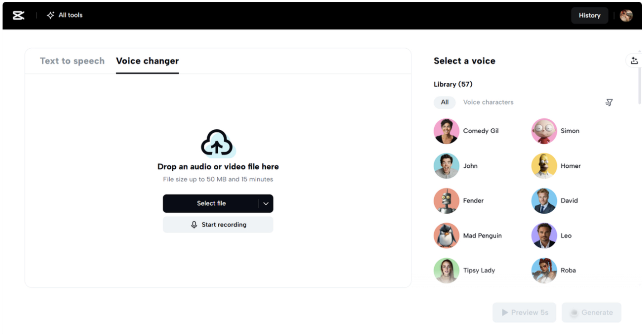Switch to Text to speech tab
Screen dimensions: 644x334
[72, 61]
